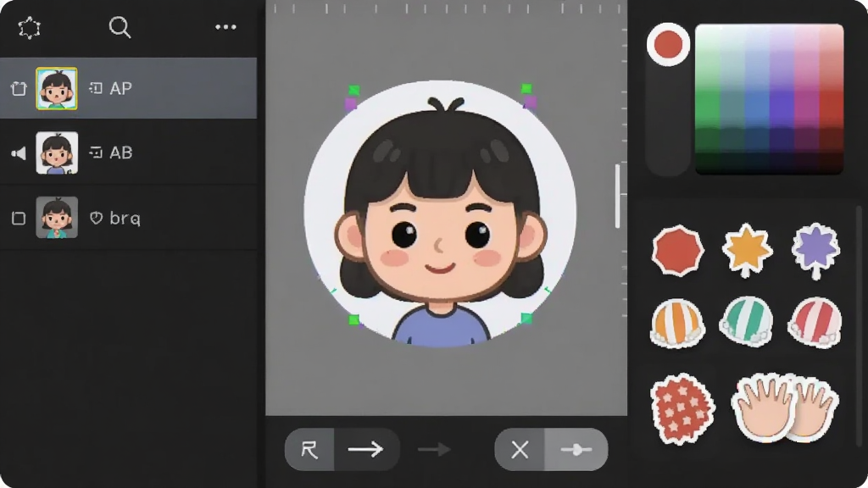Click the shield icon before brq label
868x488 pixels.
(97, 218)
